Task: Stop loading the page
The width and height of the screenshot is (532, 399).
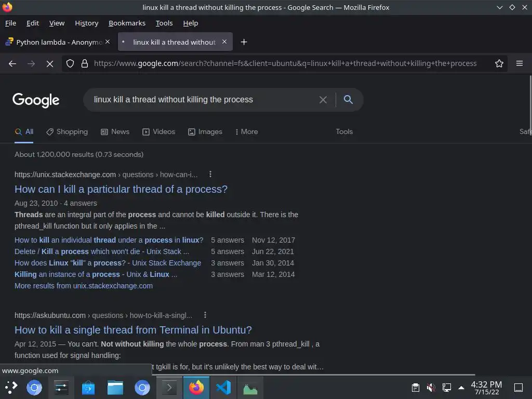Action: click(50, 63)
